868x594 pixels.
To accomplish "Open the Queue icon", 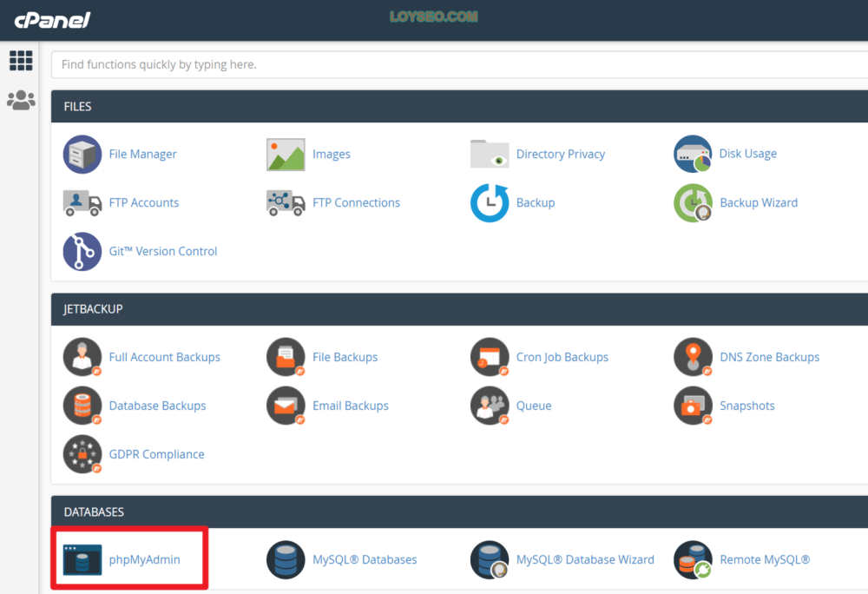I will click(x=490, y=406).
